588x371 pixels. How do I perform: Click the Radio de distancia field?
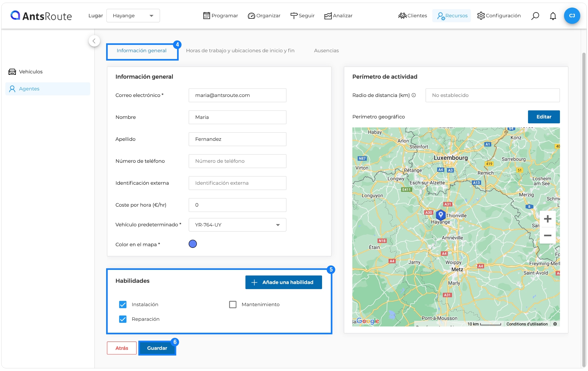(x=493, y=95)
